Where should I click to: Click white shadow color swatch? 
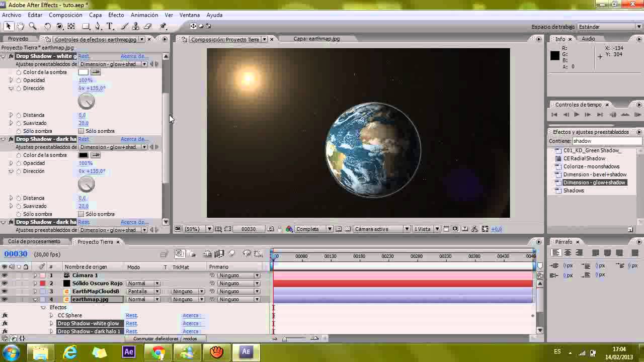coord(83,72)
